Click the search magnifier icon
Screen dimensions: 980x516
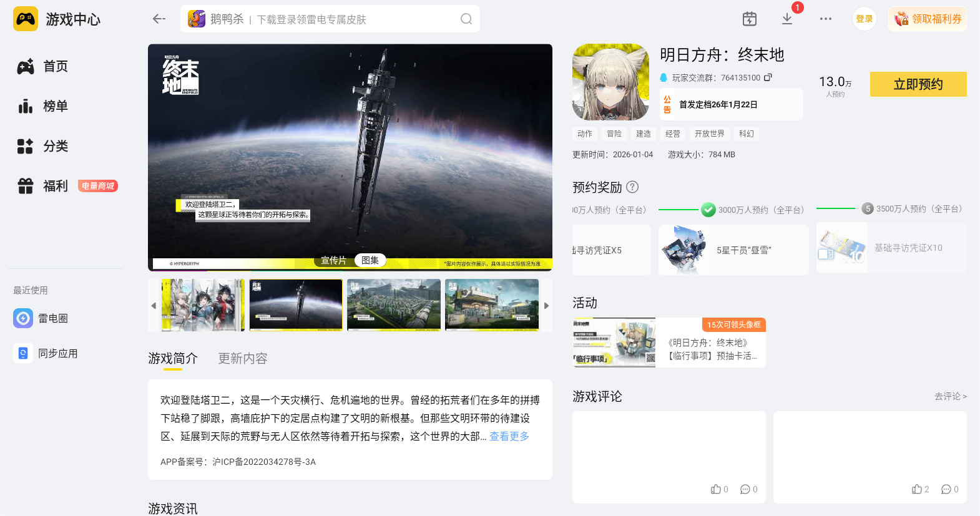466,19
